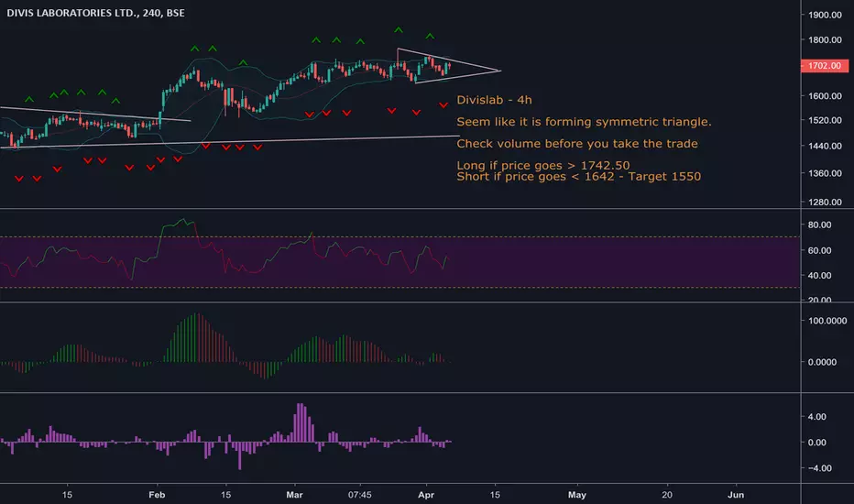Click the 1280.00 price axis label
This screenshot has width=854, height=504.
[x=825, y=203]
